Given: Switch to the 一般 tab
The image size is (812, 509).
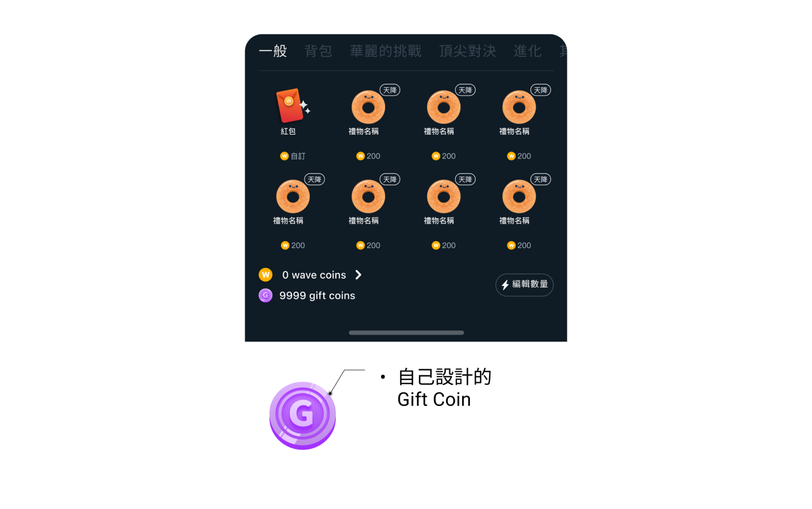Looking at the screenshot, I should point(273,51).
